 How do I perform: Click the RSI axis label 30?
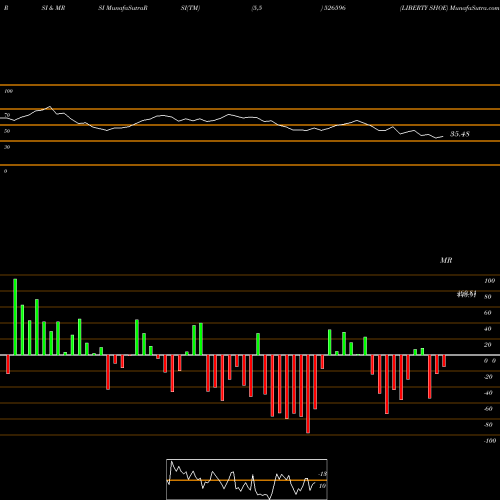tap(7, 147)
